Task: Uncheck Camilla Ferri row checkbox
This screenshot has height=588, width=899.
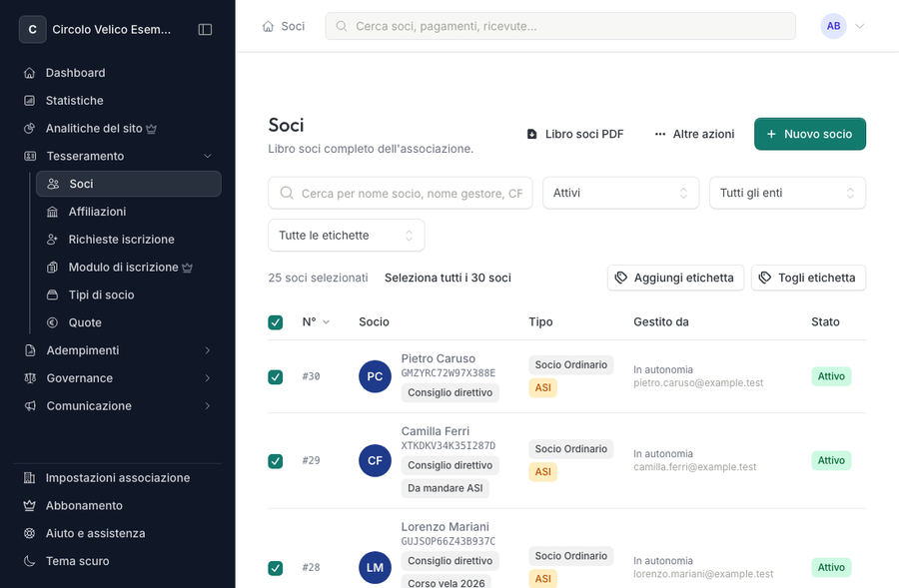Action: 276,461
